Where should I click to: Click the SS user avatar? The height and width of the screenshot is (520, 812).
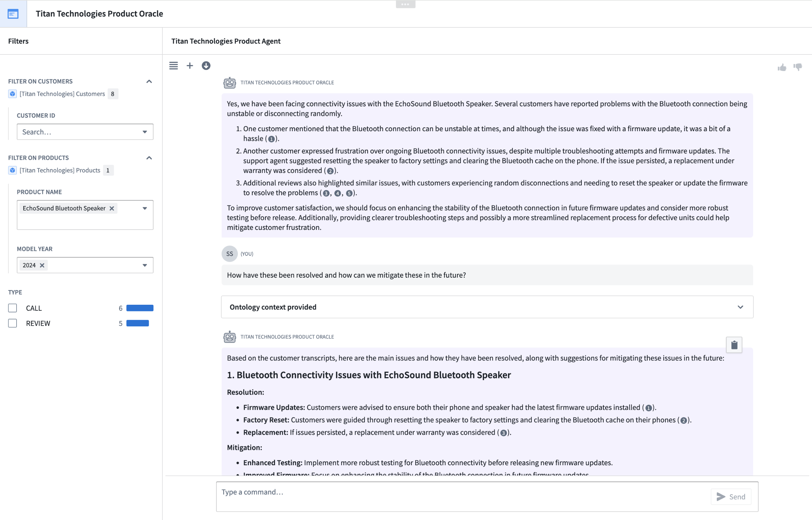click(x=230, y=253)
